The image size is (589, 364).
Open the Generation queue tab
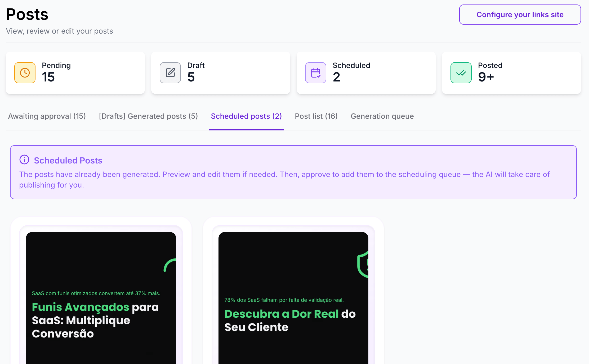(x=382, y=116)
